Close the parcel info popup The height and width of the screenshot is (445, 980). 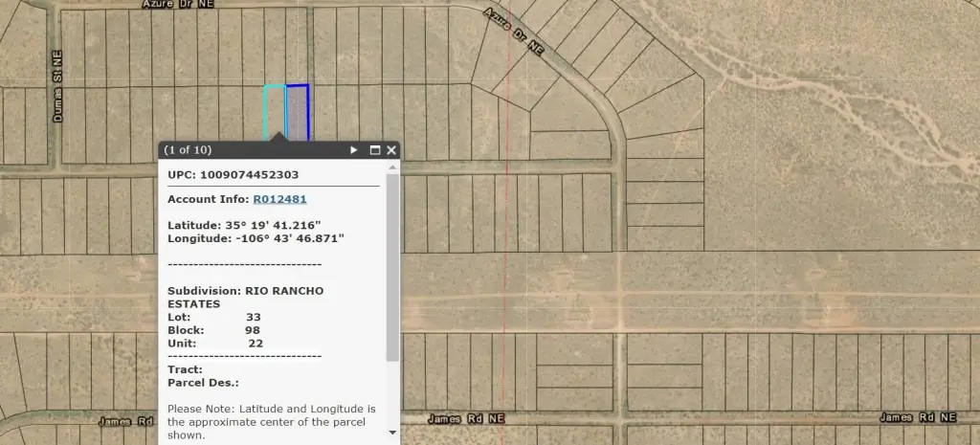click(391, 150)
